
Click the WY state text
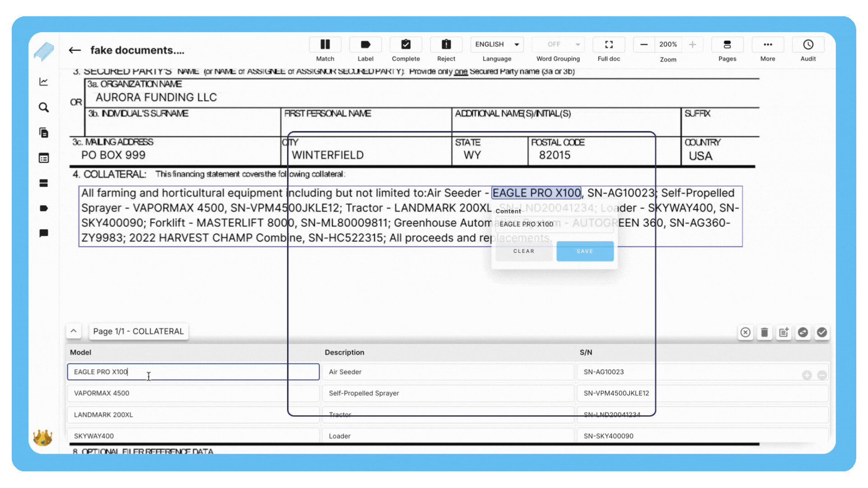[x=472, y=155]
